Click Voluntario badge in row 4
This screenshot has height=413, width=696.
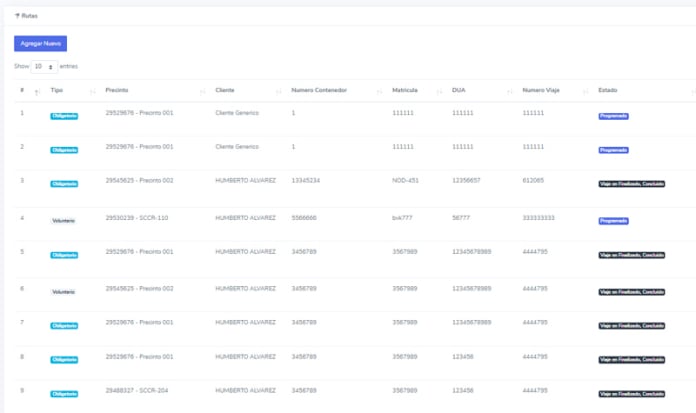point(64,220)
